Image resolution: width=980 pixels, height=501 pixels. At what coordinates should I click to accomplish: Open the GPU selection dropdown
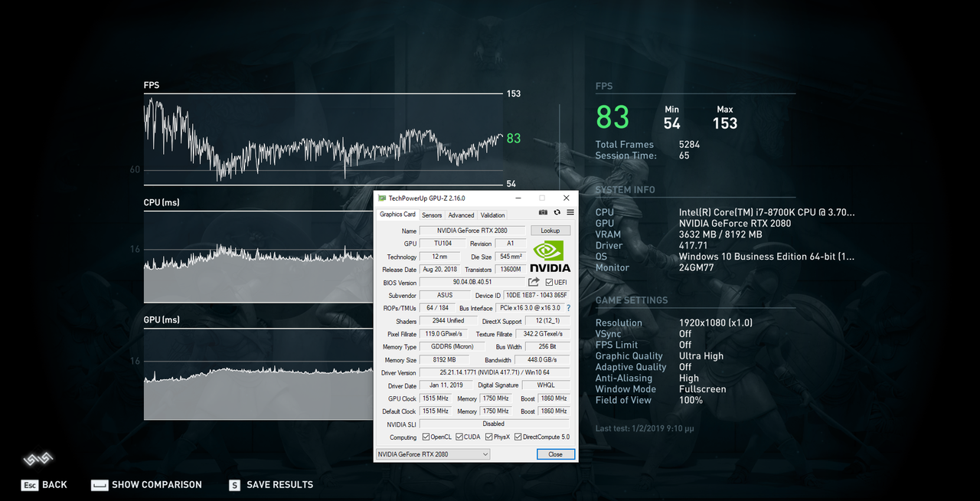(x=433, y=454)
